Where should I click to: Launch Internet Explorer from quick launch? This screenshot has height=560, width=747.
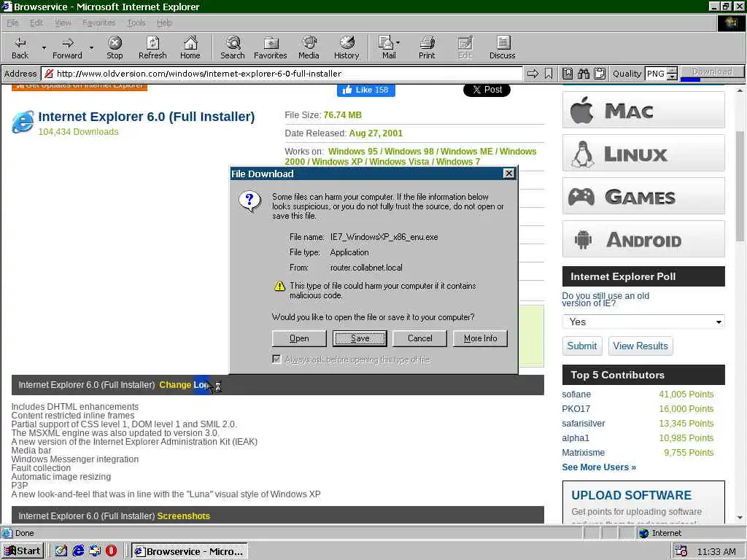pyautogui.click(x=78, y=551)
